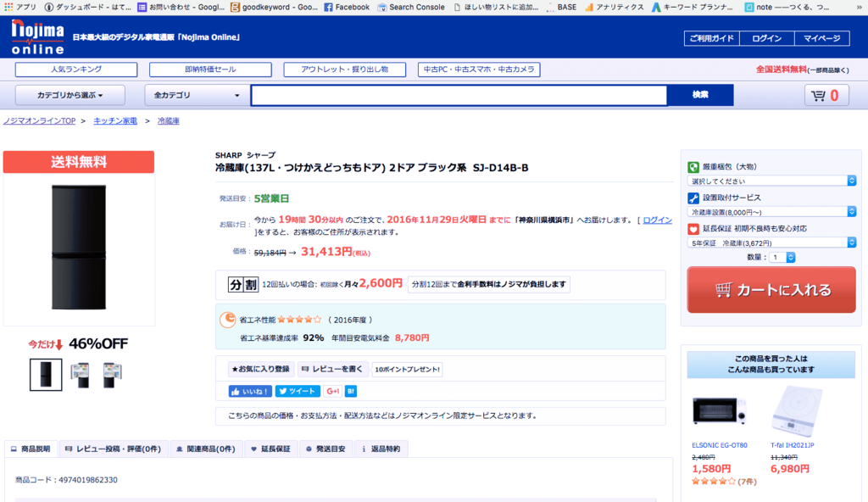Follow the 冷蔵庫 breadcrumb link
Image resolution: width=868 pixels, height=502 pixels.
point(169,120)
